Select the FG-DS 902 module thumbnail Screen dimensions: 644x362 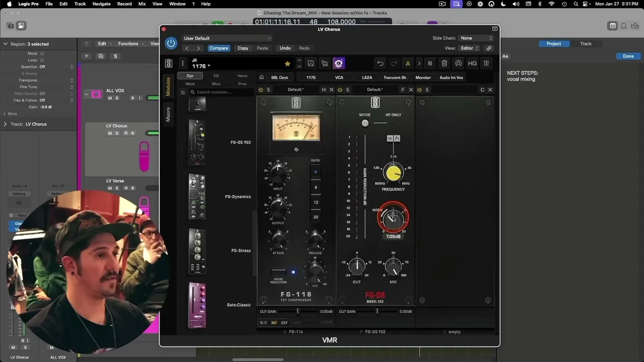197,142
